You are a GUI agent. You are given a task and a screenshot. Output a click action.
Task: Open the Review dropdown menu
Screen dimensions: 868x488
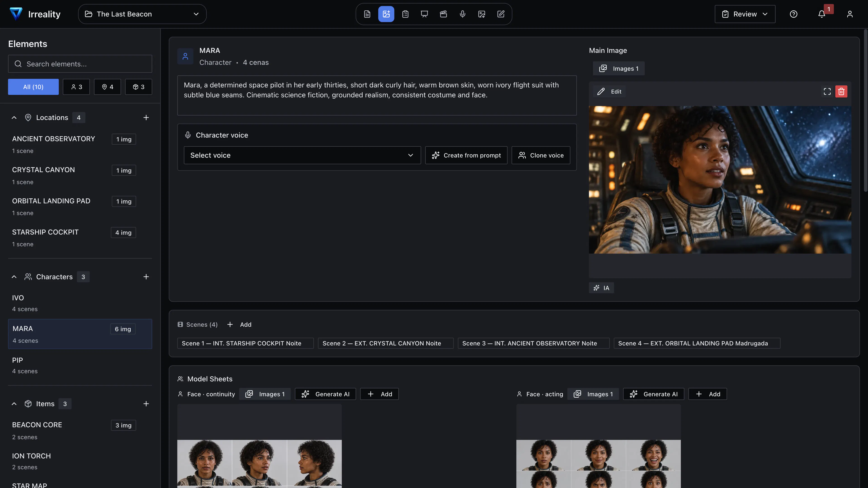point(745,14)
